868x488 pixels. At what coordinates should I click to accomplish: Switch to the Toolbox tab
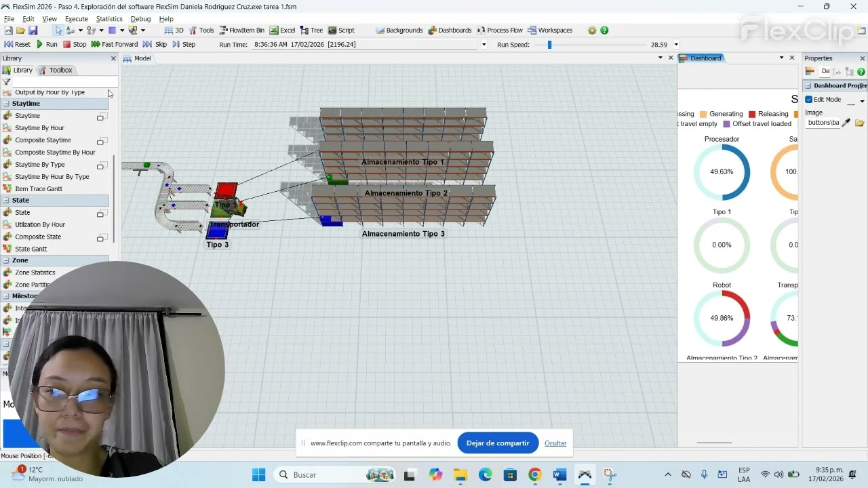coord(56,70)
